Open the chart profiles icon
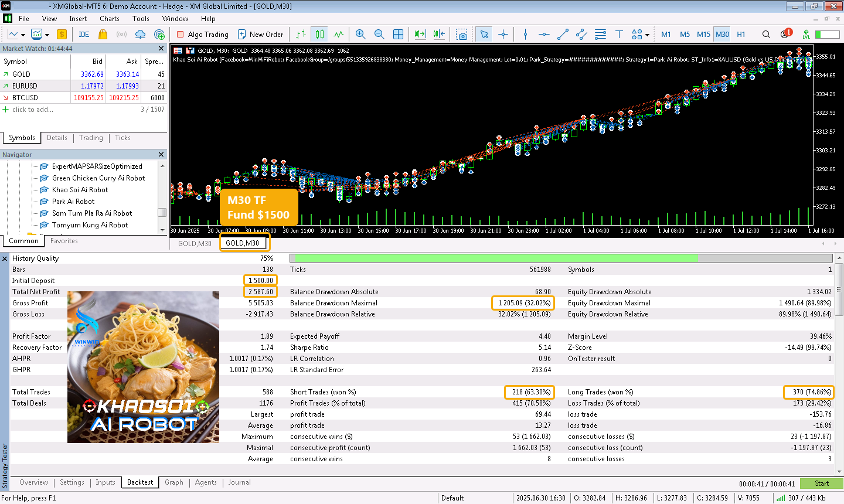This screenshot has width=844, height=504. [x=36, y=35]
